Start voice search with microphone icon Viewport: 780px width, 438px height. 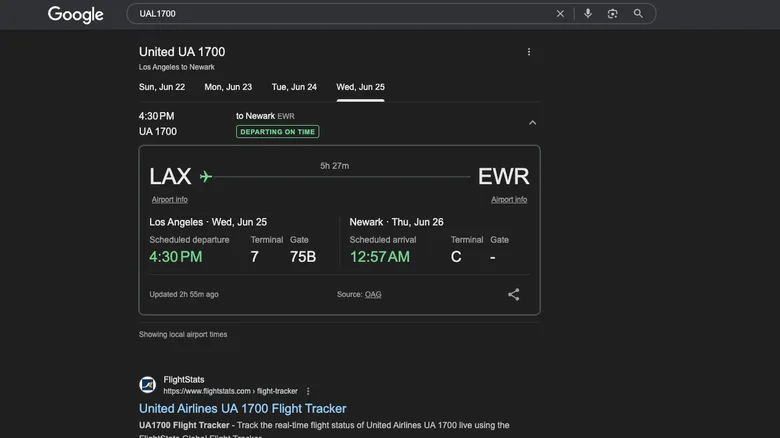[x=587, y=14]
